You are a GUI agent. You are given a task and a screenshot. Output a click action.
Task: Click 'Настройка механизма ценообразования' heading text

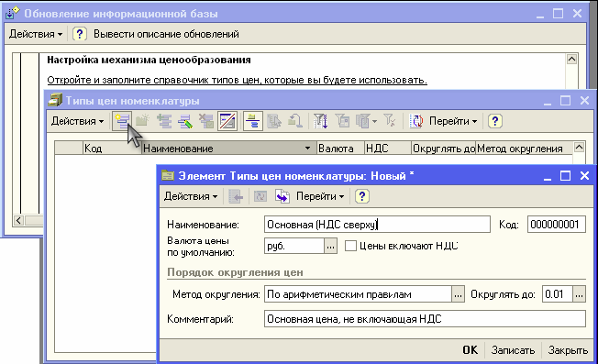click(149, 60)
